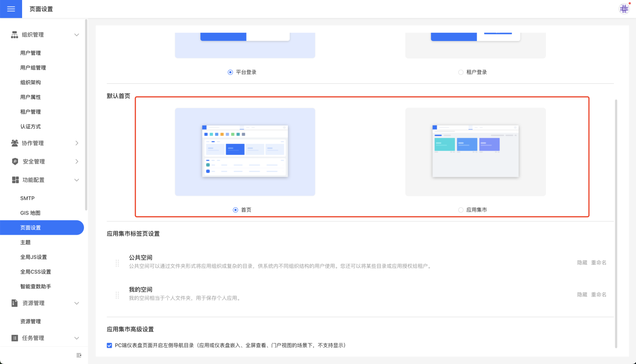The width and height of the screenshot is (636, 364).
Task: Click the 协作管理 people icon
Action: click(x=15, y=143)
